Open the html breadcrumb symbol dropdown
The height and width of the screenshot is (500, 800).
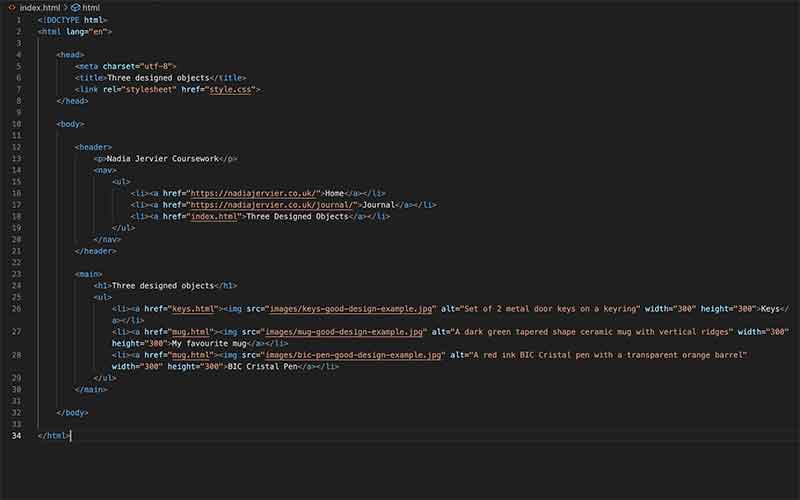91,7
